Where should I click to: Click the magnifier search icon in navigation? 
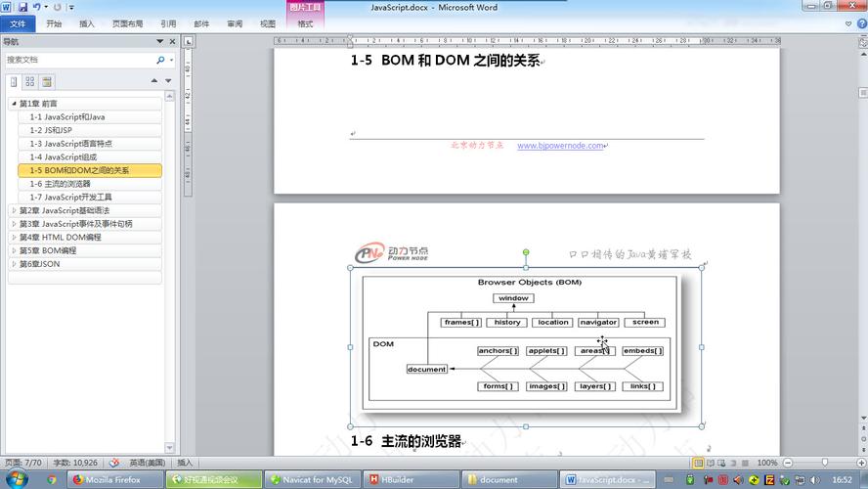(x=160, y=60)
